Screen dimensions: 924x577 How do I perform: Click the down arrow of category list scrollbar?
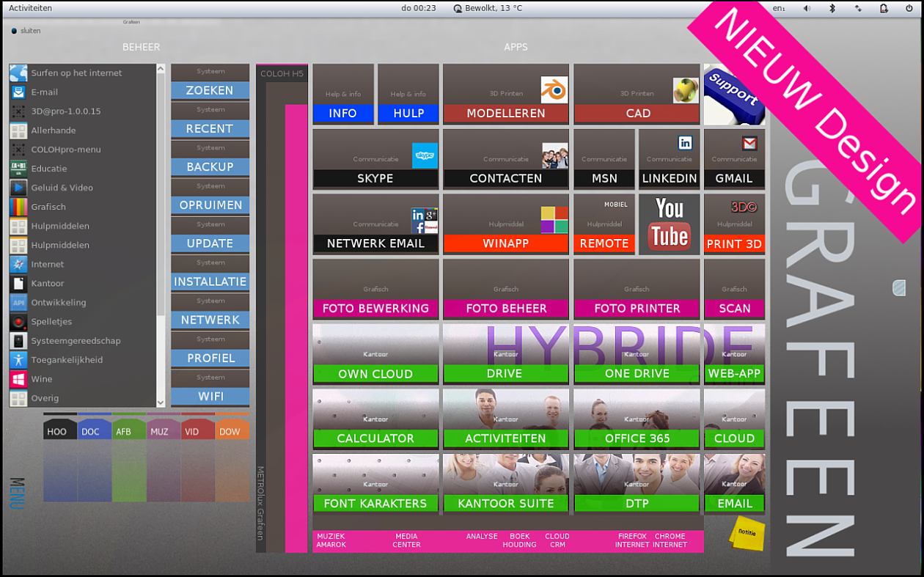coord(161,401)
